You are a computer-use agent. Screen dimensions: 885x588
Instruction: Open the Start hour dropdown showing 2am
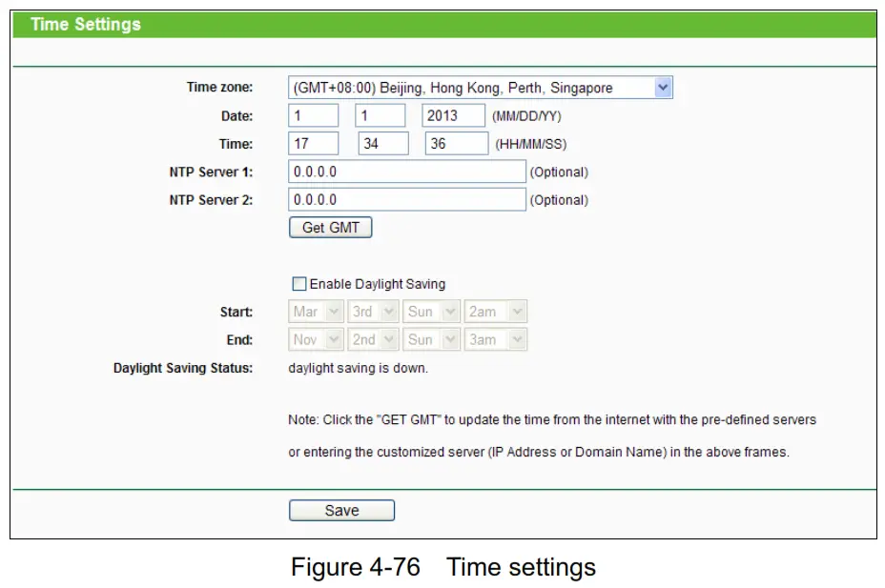(x=495, y=311)
